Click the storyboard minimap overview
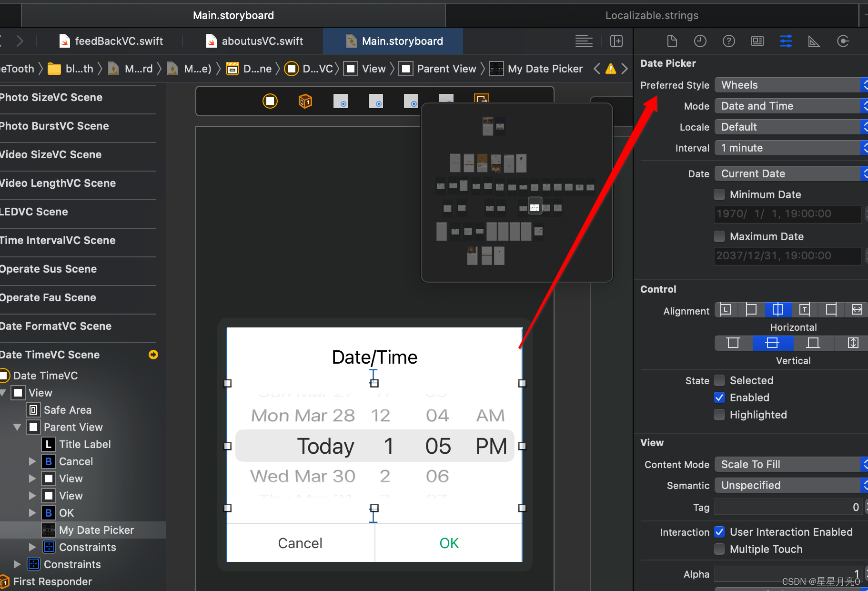 click(517, 193)
